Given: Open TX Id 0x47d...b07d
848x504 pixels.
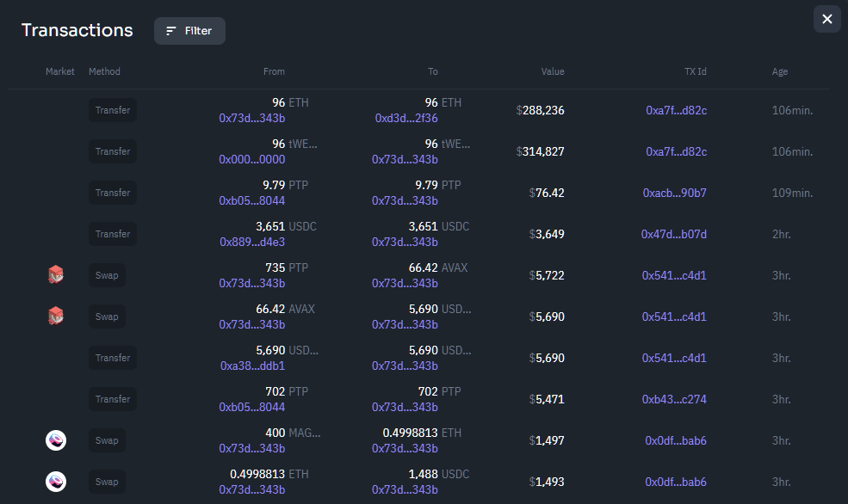Looking at the screenshot, I should click(674, 234).
